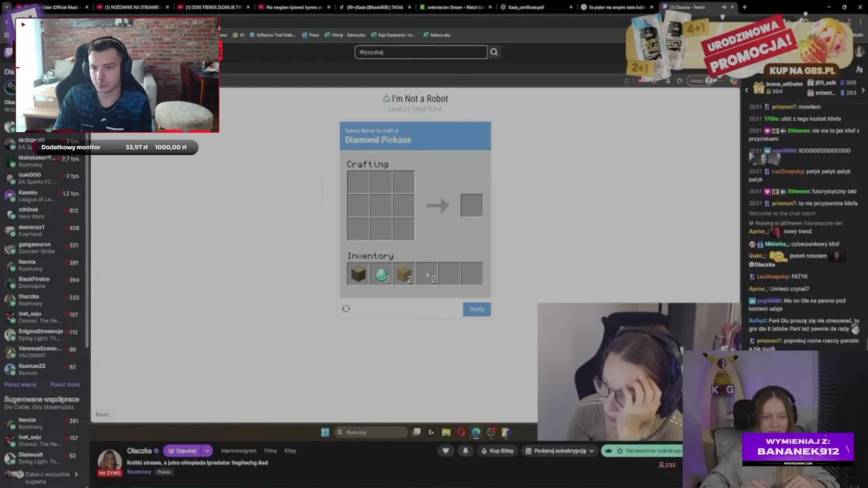The width and height of the screenshot is (868, 488).
Task: Click chat username Midorka_
Action: [x=775, y=244]
